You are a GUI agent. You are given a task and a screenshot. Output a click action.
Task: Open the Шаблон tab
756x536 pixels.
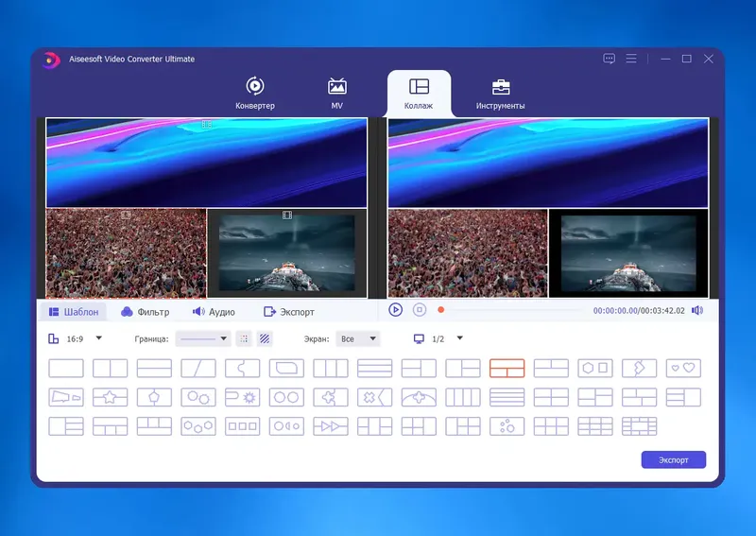[74, 312]
